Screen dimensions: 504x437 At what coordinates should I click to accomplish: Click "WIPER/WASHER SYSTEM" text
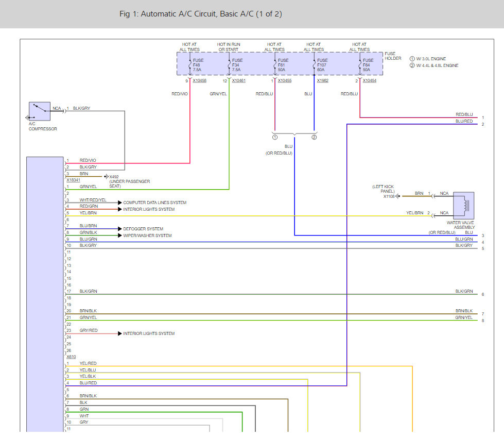point(147,236)
